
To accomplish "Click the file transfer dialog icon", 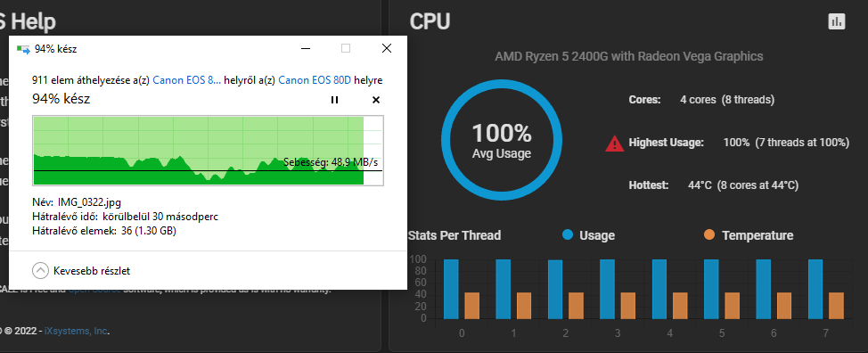I will tap(23, 49).
